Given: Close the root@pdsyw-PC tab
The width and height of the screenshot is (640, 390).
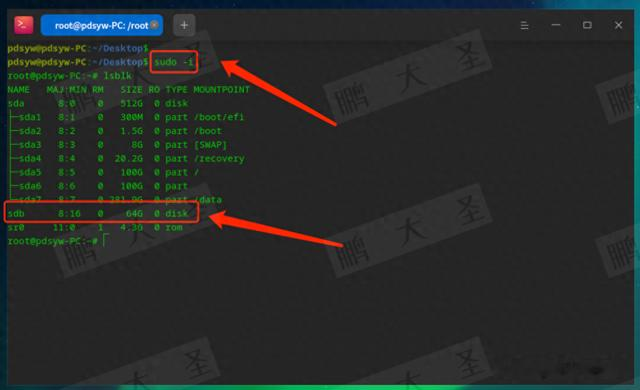Looking at the screenshot, I should click(x=154, y=25).
